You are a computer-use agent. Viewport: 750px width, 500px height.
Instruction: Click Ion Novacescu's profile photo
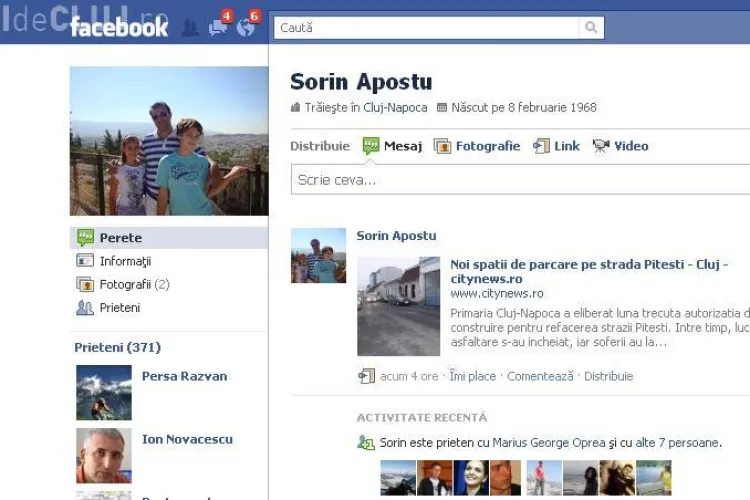coord(104,456)
